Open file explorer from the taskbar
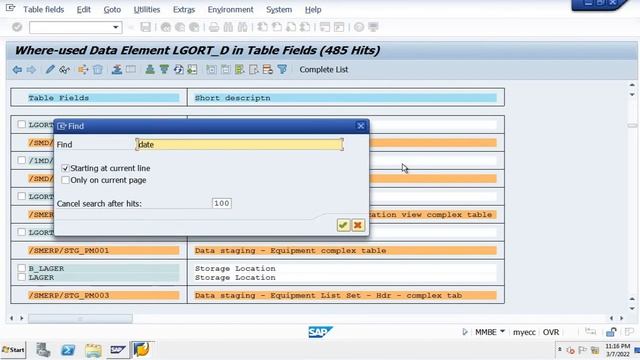The width and height of the screenshot is (640, 360). [x=93, y=350]
